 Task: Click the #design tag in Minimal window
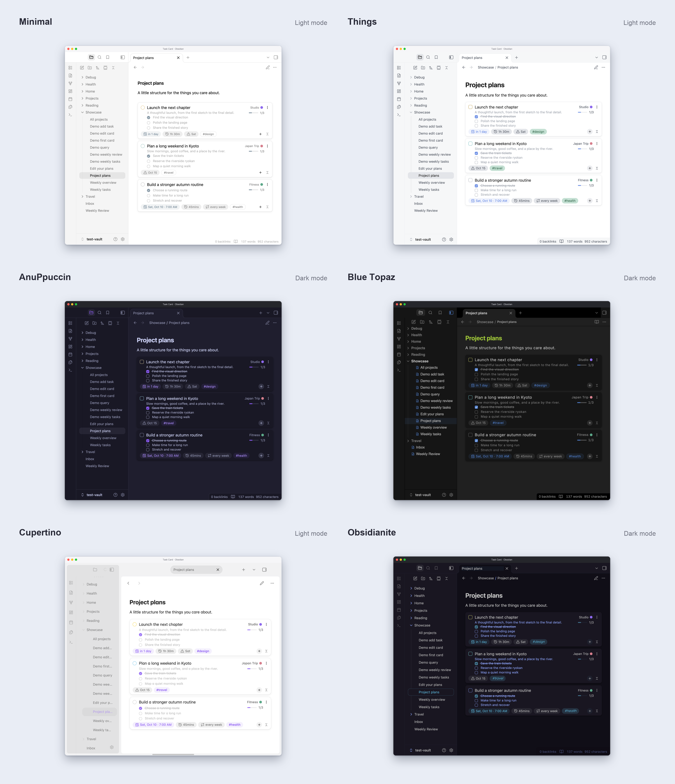click(x=208, y=134)
